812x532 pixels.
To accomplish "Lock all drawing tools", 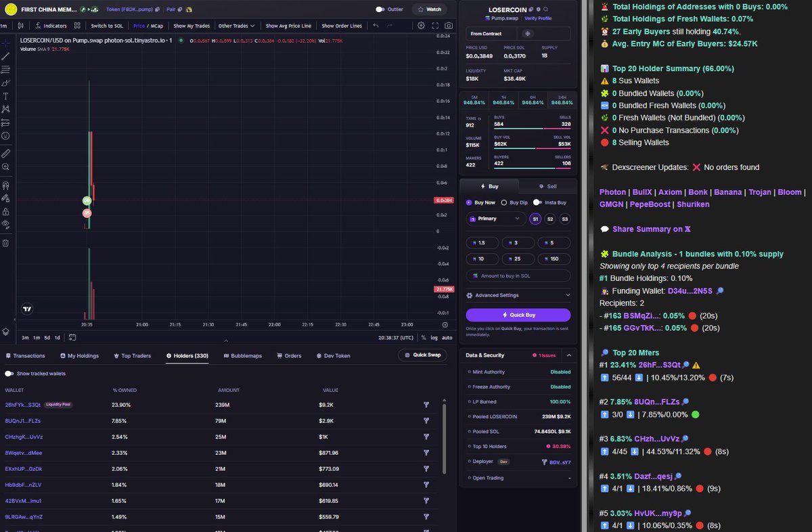I will tap(5, 211).
